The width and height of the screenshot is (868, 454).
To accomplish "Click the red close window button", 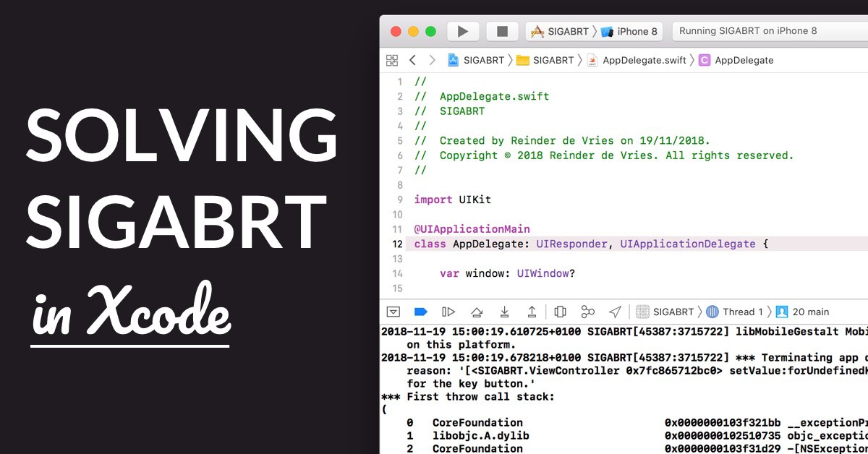I will [x=396, y=31].
